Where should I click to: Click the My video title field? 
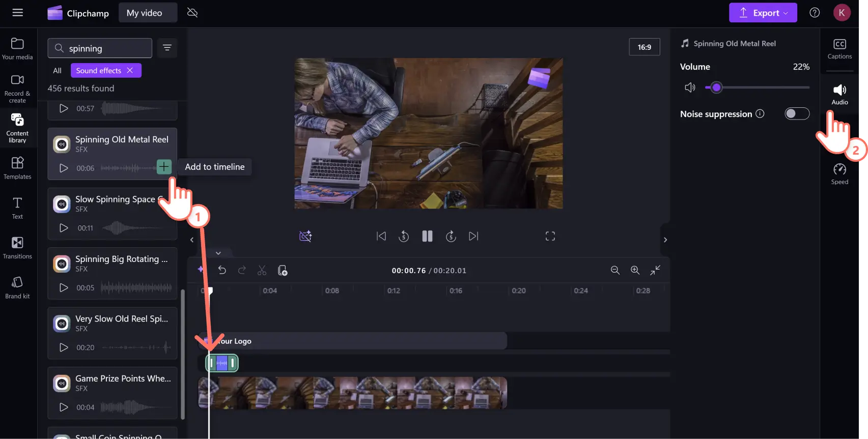pos(148,13)
